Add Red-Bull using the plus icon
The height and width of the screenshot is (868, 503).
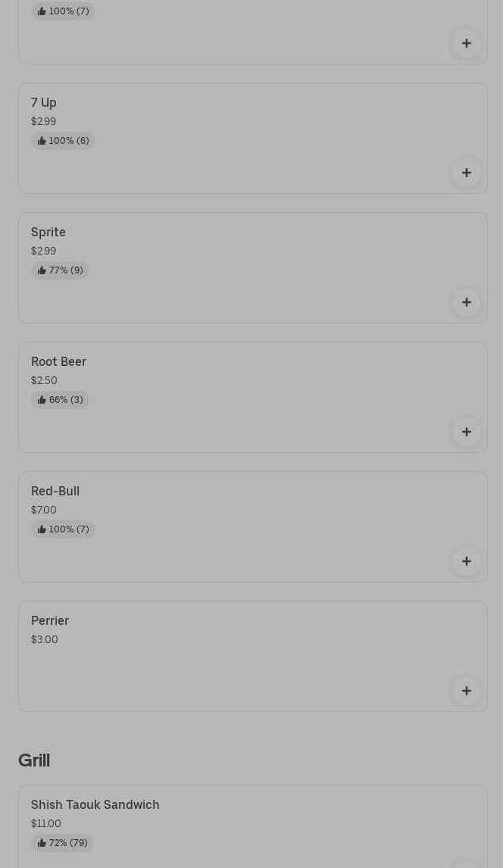click(467, 561)
